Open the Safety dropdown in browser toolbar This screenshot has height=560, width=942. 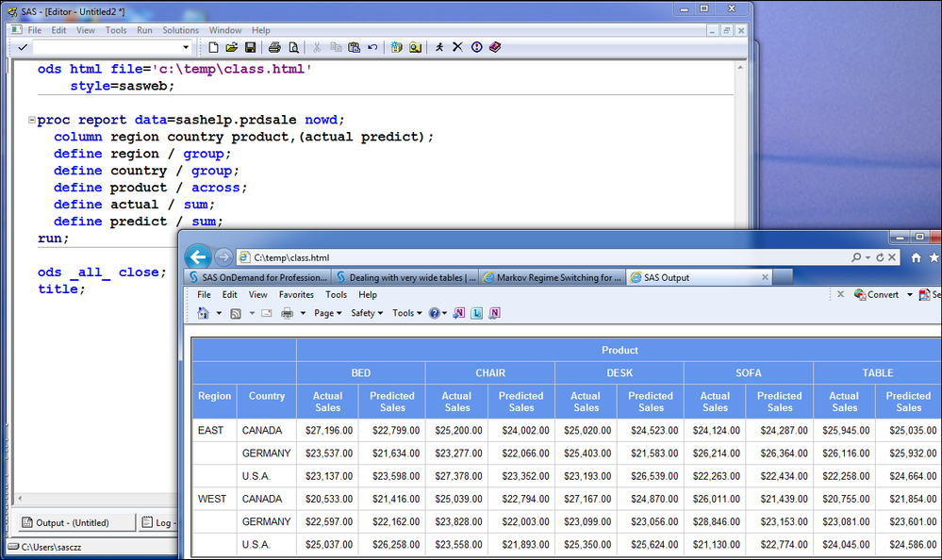point(367,313)
